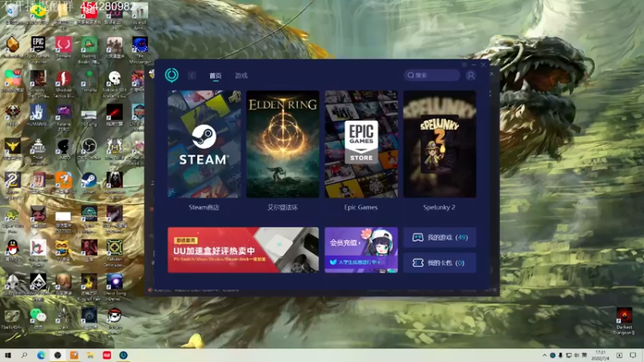
Task: Open taskbar search magnifier
Action: coord(24,356)
